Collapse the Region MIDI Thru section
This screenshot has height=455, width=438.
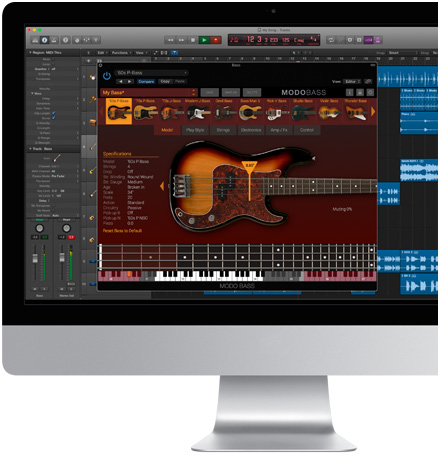coord(30,53)
